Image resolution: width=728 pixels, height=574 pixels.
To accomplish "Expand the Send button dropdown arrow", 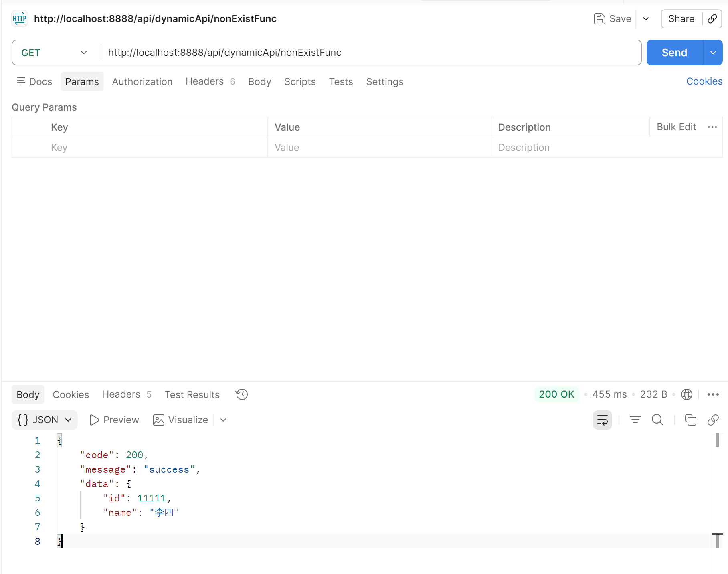I will [x=713, y=53].
